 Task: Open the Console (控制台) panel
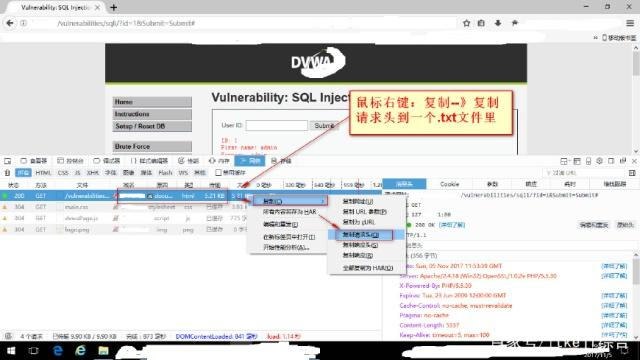(71, 161)
